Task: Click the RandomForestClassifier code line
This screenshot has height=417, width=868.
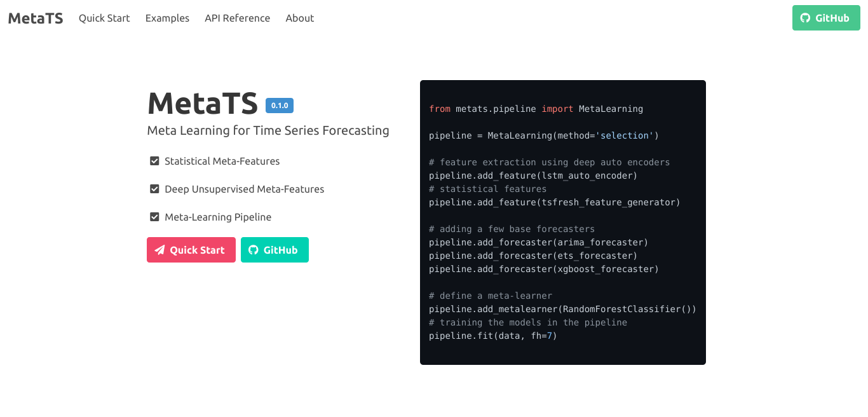Action: pyautogui.click(x=562, y=309)
